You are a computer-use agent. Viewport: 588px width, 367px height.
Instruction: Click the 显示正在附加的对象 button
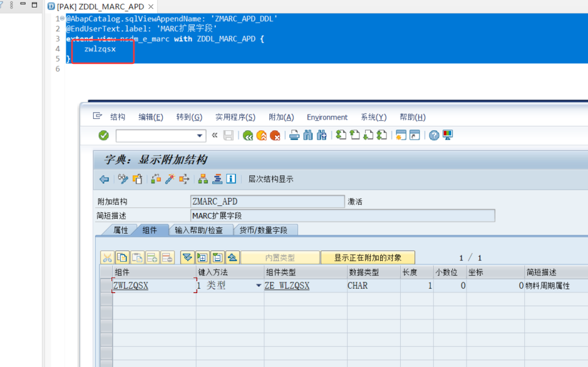(x=368, y=257)
